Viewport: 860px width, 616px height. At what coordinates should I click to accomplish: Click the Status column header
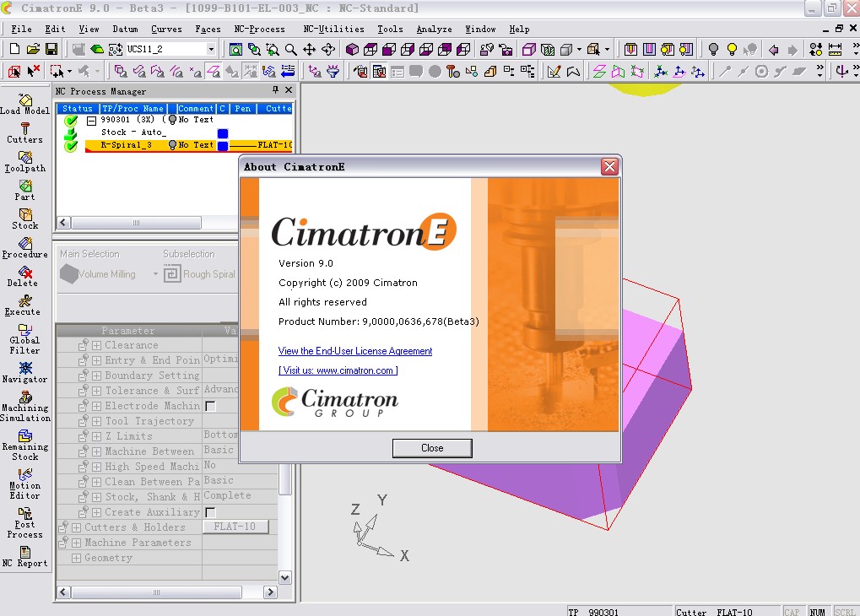[x=78, y=109]
